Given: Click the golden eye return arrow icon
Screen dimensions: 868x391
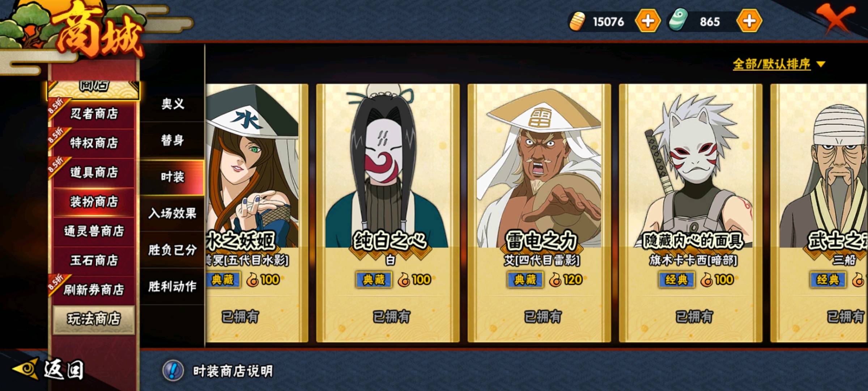Looking at the screenshot, I should click(x=26, y=369).
